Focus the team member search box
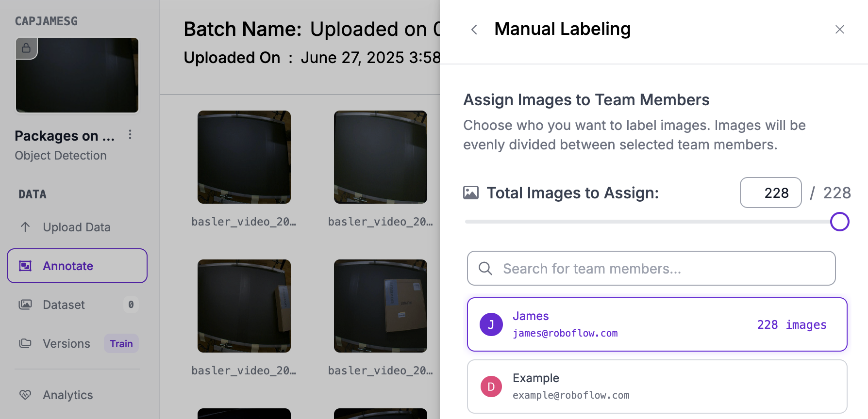Screen dimensions: 868x419 click(x=660, y=268)
